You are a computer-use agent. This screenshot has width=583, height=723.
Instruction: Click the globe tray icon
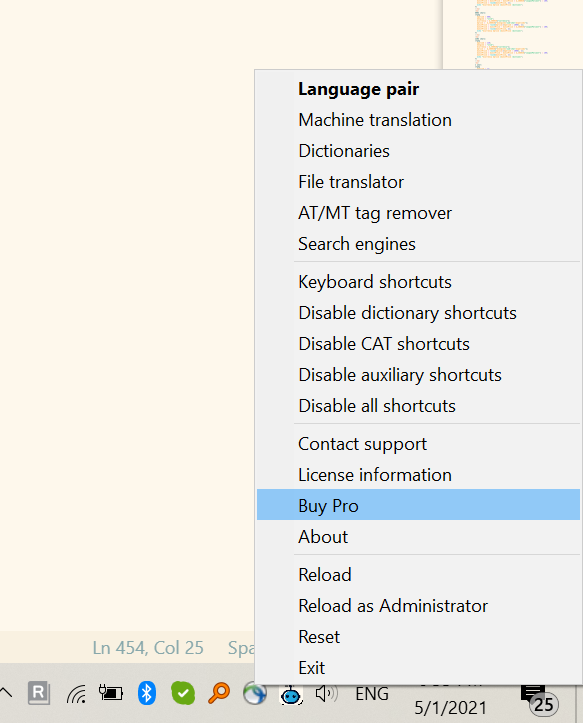click(255, 693)
